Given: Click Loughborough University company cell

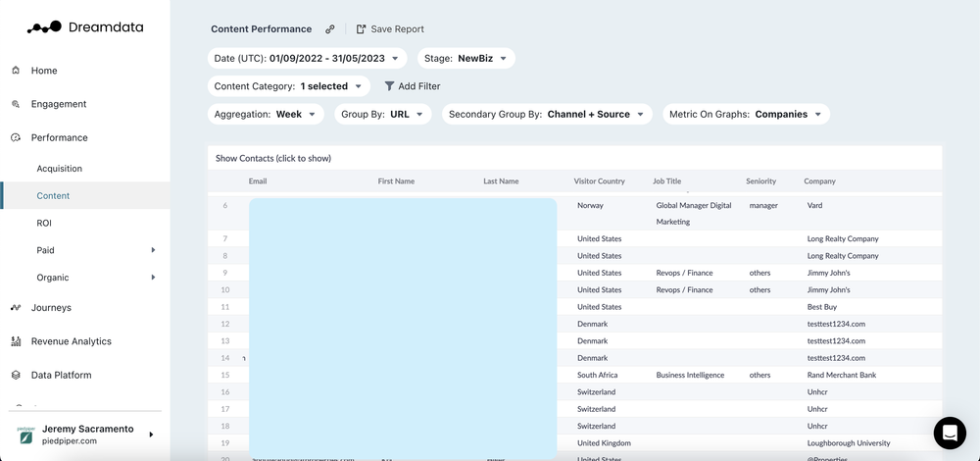Looking at the screenshot, I should (x=849, y=443).
